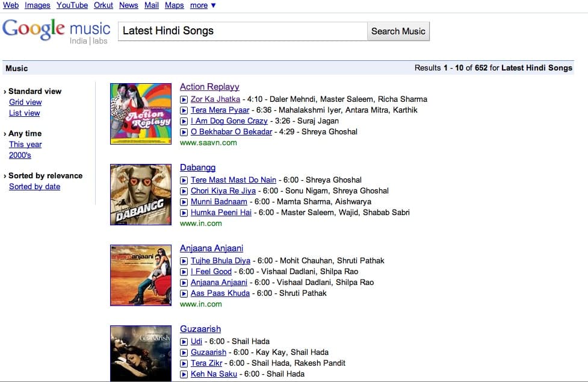588x382 pixels.
Task: Open the Keh Na Saku song link
Action: (x=214, y=374)
